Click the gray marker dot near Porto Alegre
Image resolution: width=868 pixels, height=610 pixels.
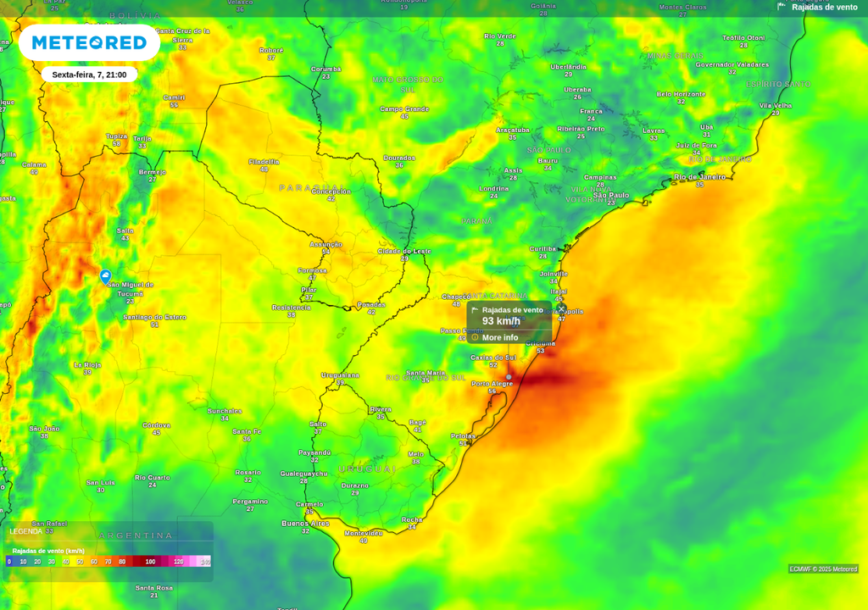pos(509,376)
